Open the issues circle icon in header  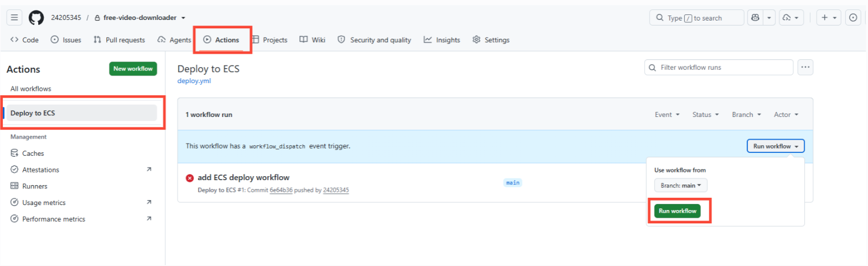pyautogui.click(x=853, y=18)
